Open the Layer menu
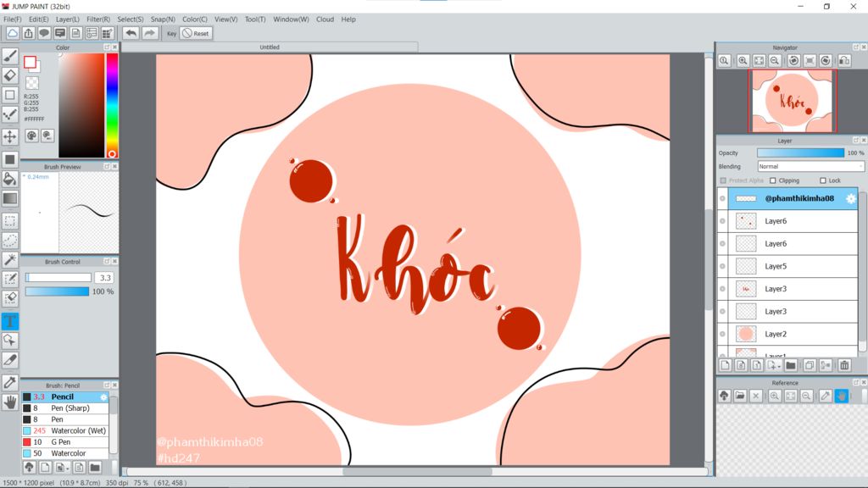This screenshot has width=868, height=488. click(68, 19)
